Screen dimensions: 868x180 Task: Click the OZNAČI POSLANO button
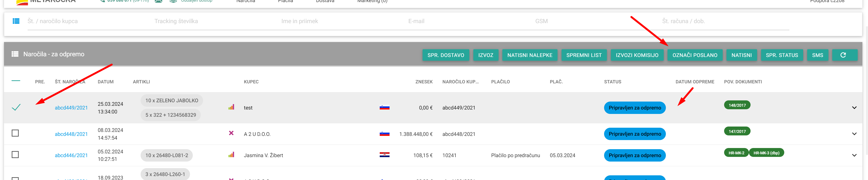[695, 55]
